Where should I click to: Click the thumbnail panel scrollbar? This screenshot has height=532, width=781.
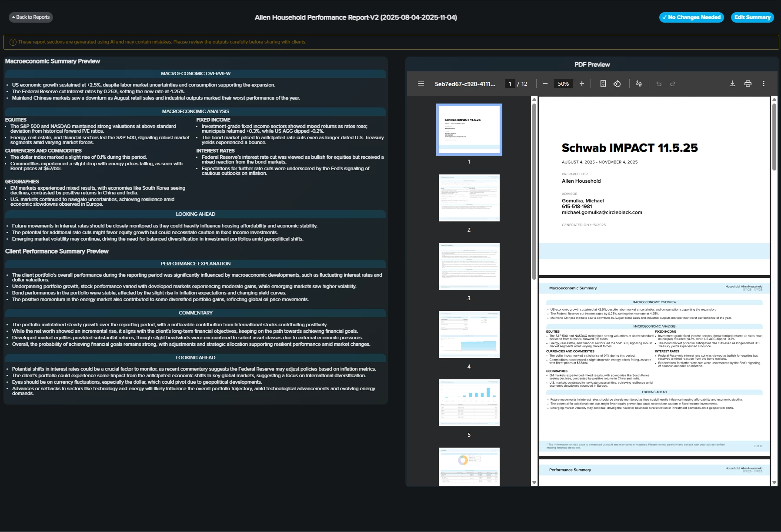click(534, 191)
